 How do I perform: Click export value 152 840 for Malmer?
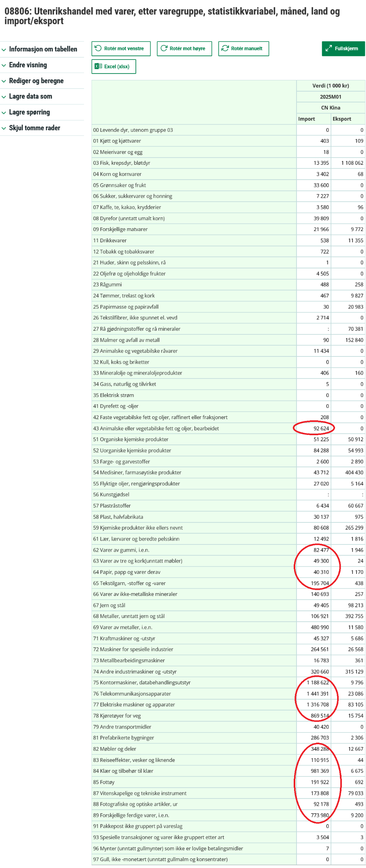[x=354, y=340]
